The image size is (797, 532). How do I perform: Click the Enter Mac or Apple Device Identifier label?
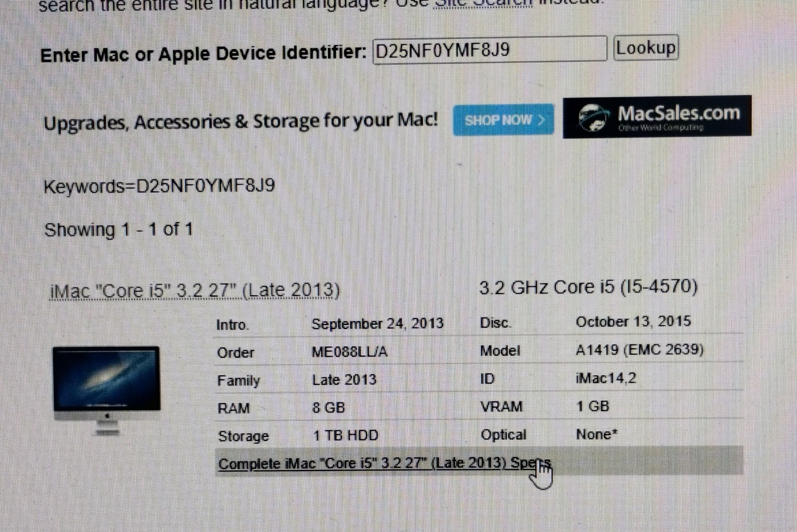(203, 54)
